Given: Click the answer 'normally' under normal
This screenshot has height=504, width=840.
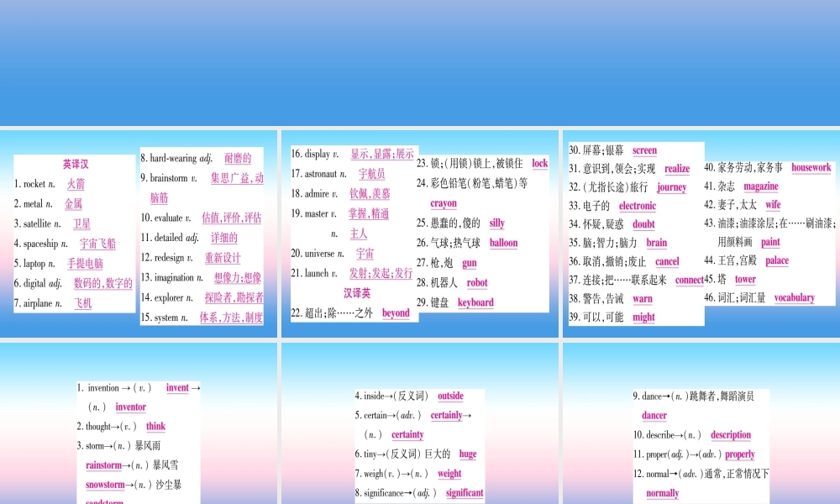Looking at the screenshot, I should (663, 493).
